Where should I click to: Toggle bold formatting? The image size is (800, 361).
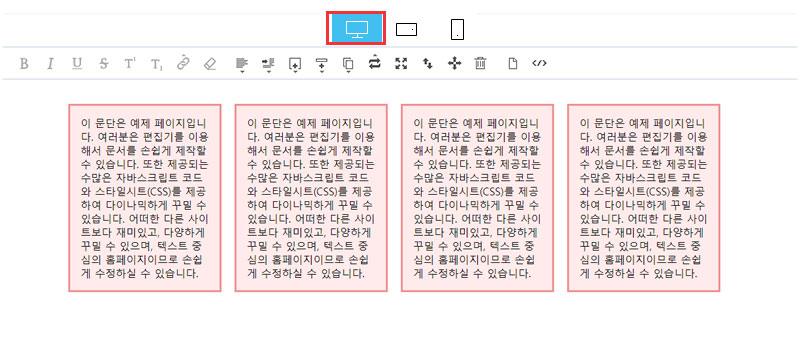tap(24, 64)
